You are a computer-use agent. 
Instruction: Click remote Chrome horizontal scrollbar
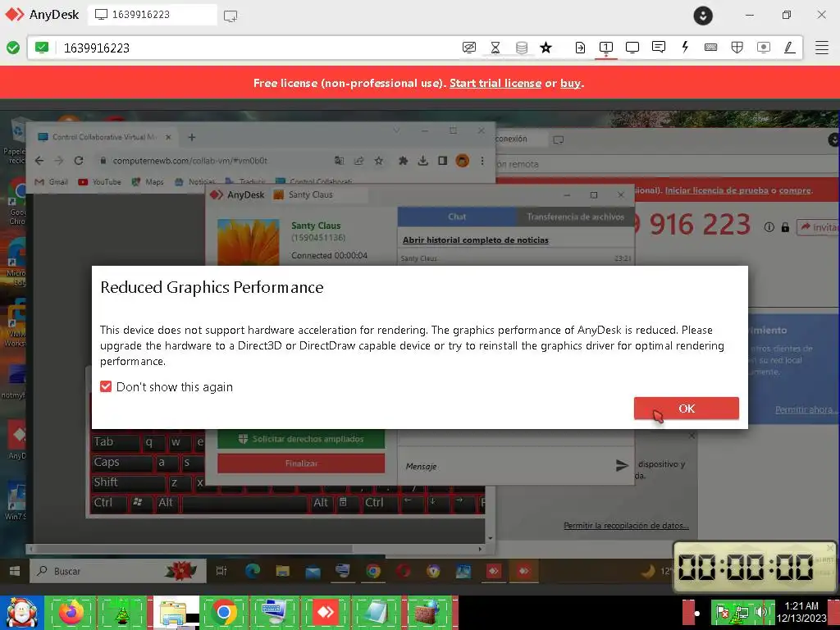click(192, 549)
